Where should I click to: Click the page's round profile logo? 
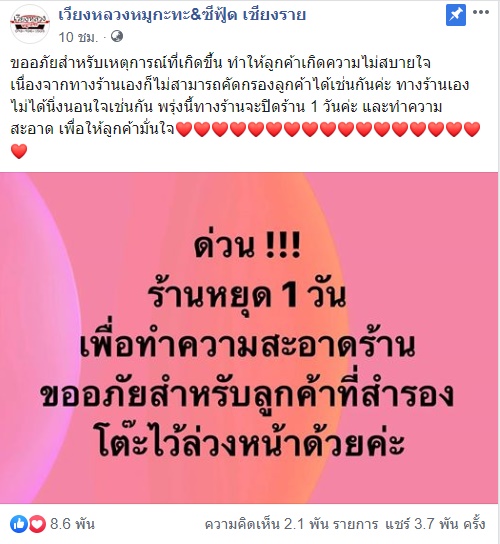click(x=30, y=24)
